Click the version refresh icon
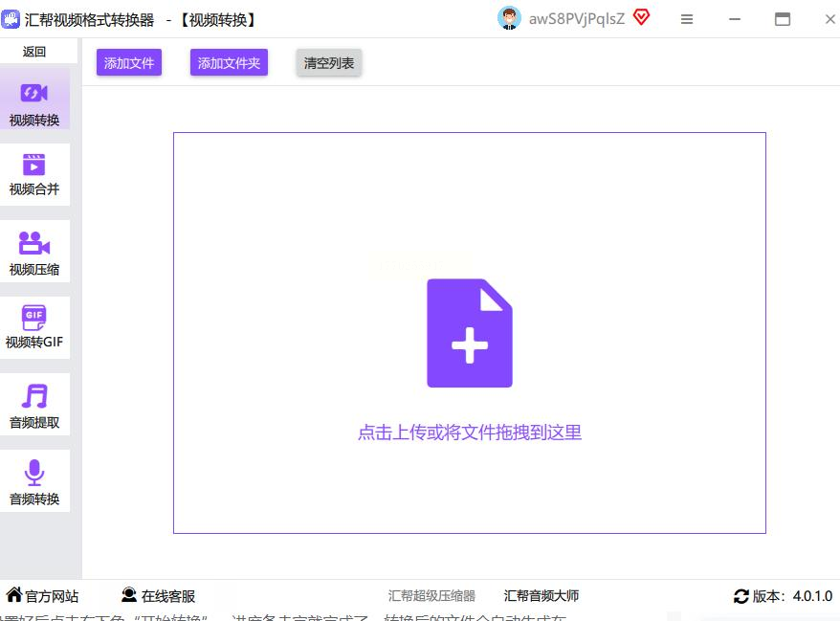This screenshot has width=840, height=621. click(741, 596)
